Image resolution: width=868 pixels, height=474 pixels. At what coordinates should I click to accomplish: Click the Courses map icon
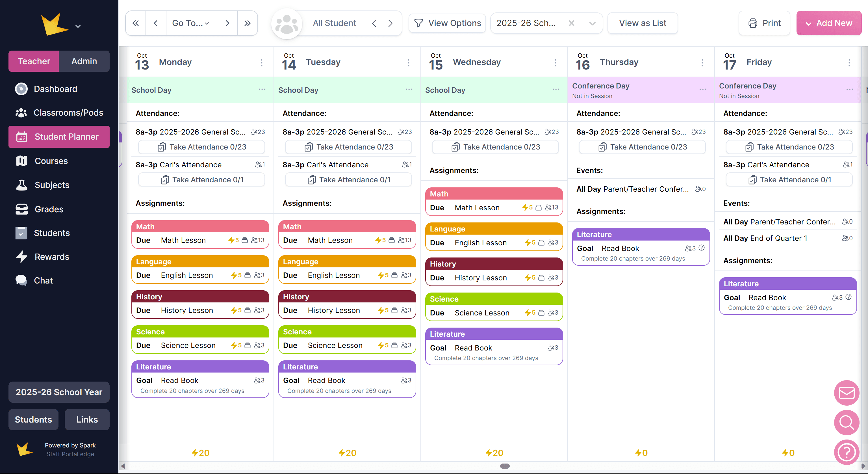(21, 161)
